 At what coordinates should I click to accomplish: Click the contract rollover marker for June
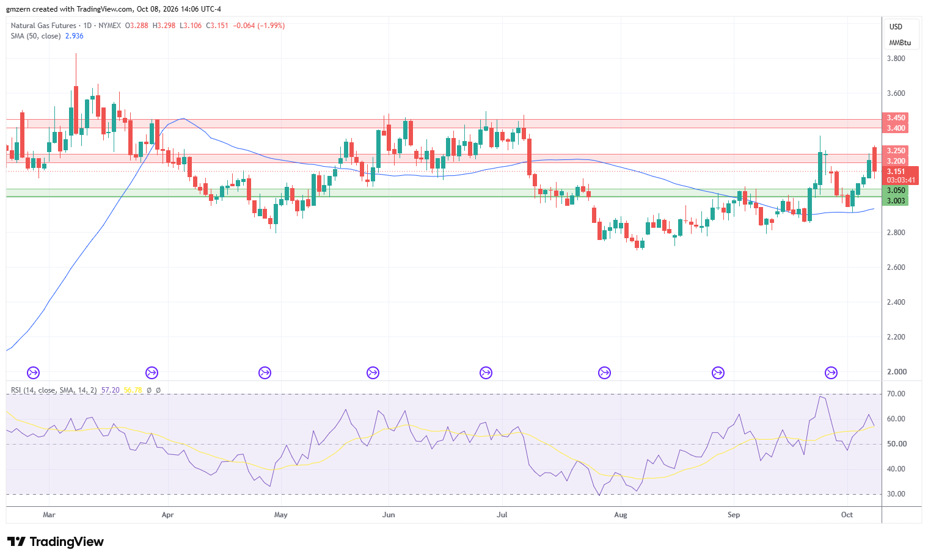(x=373, y=373)
